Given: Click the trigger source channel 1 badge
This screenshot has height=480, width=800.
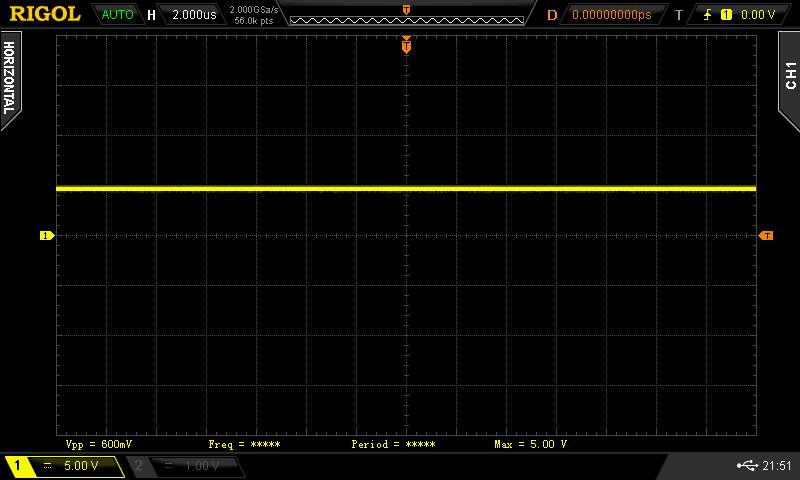Looking at the screenshot, I should 726,15.
